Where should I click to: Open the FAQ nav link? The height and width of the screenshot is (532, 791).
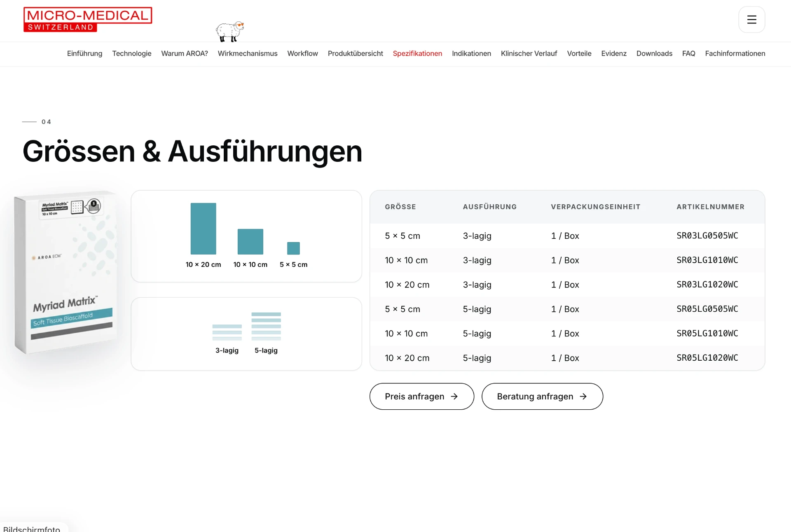pos(689,54)
